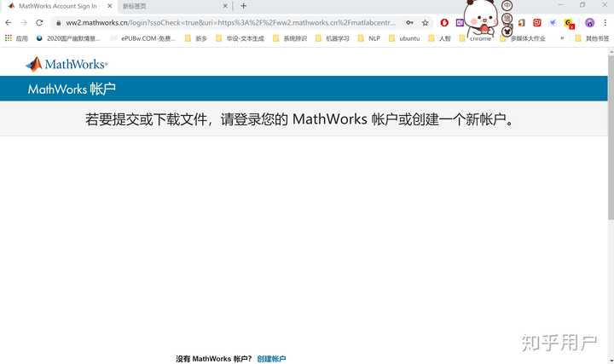
Task: Open the 2020 bookmark with globe icon
Action: click(x=68, y=38)
